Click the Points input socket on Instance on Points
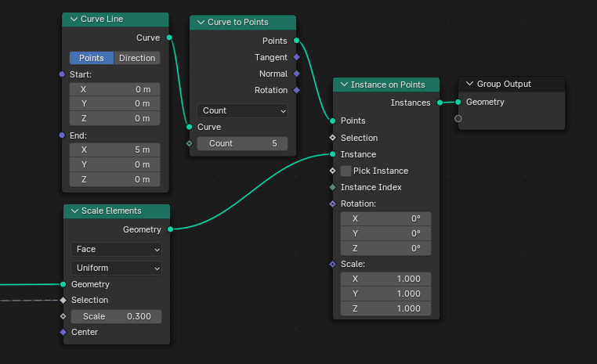 coord(333,121)
